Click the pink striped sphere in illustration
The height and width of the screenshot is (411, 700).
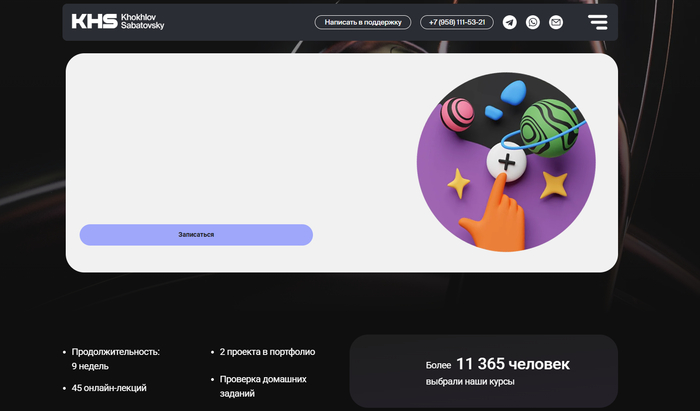click(459, 113)
